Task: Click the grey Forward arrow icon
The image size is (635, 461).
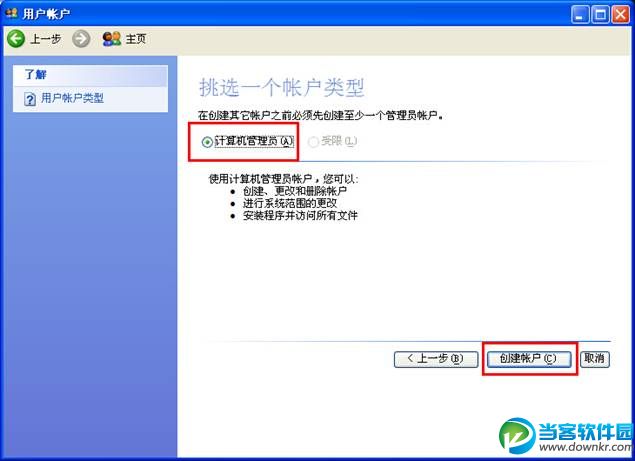Action: coord(81,39)
